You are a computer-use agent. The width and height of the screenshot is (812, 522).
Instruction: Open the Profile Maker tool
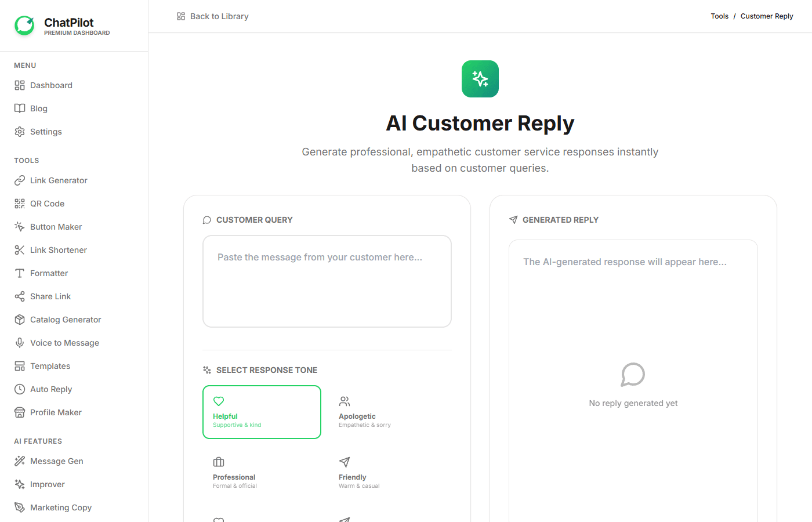click(55, 412)
